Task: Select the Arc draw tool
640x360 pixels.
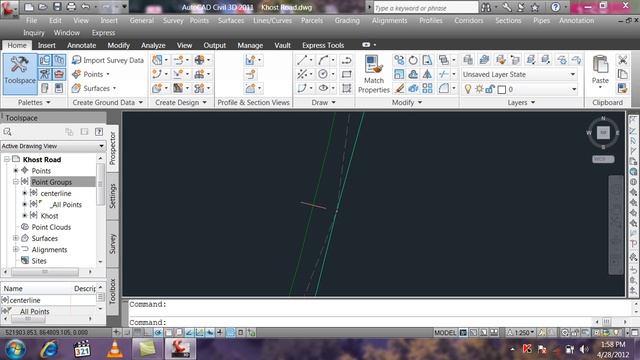Action: (323, 60)
